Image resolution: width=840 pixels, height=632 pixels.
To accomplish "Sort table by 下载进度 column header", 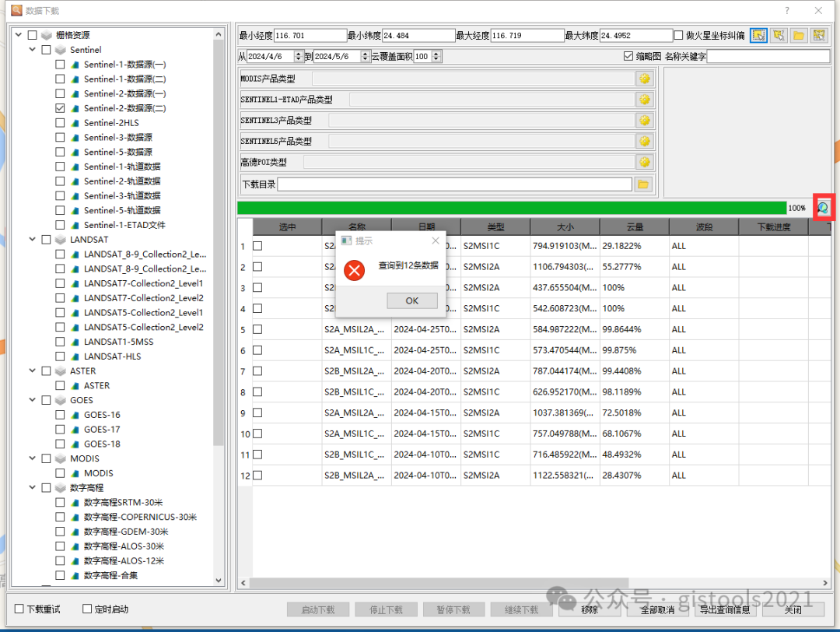I will pyautogui.click(x=774, y=227).
